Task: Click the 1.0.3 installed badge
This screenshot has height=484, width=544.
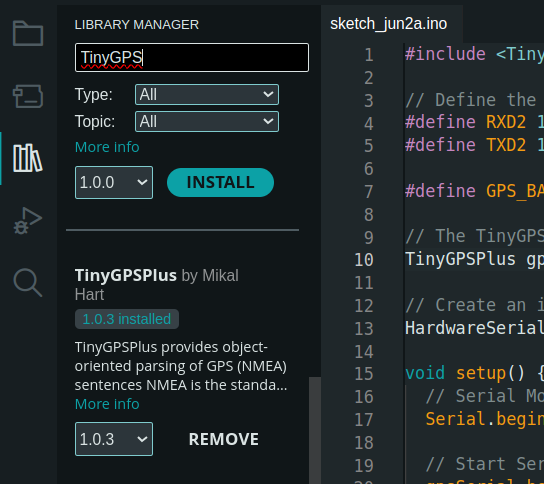Action: (x=127, y=319)
